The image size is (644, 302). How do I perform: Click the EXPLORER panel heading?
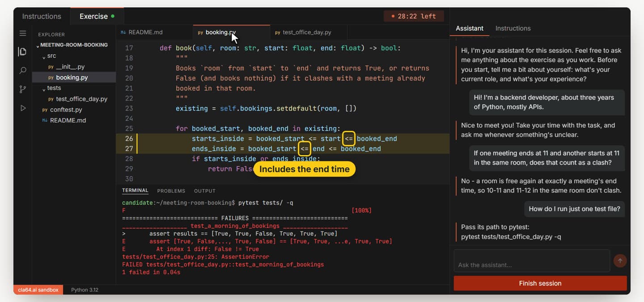tap(51, 34)
